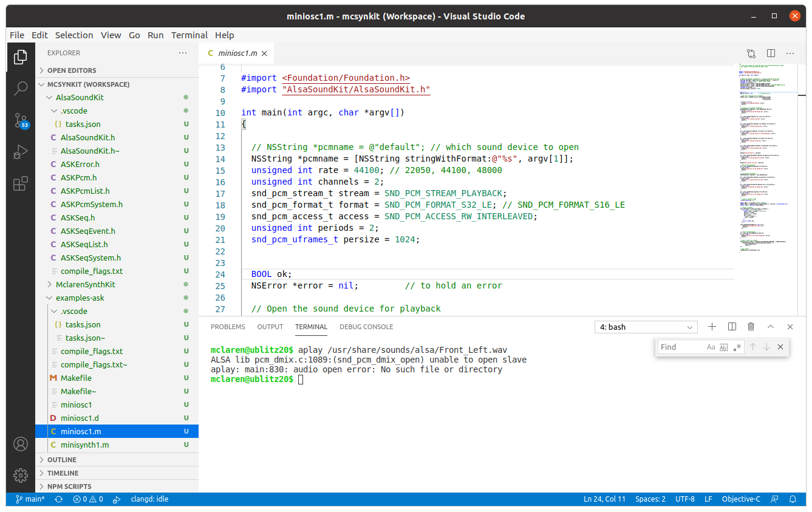Click the main* branch status item
812x512 pixels.
pos(30,499)
